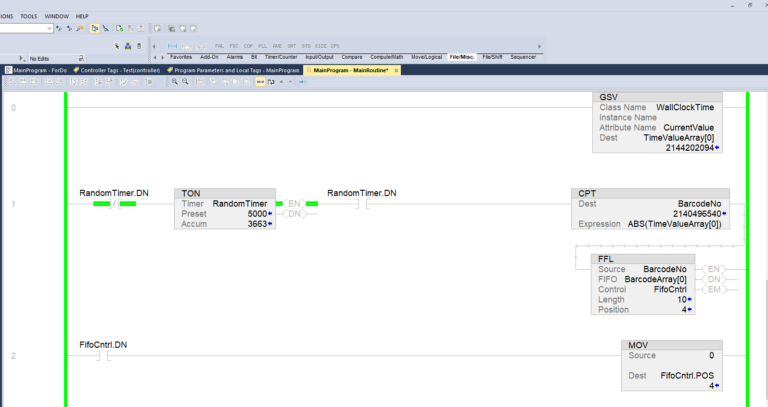
Task: Insert the FAL instruction element
Action: (219, 46)
